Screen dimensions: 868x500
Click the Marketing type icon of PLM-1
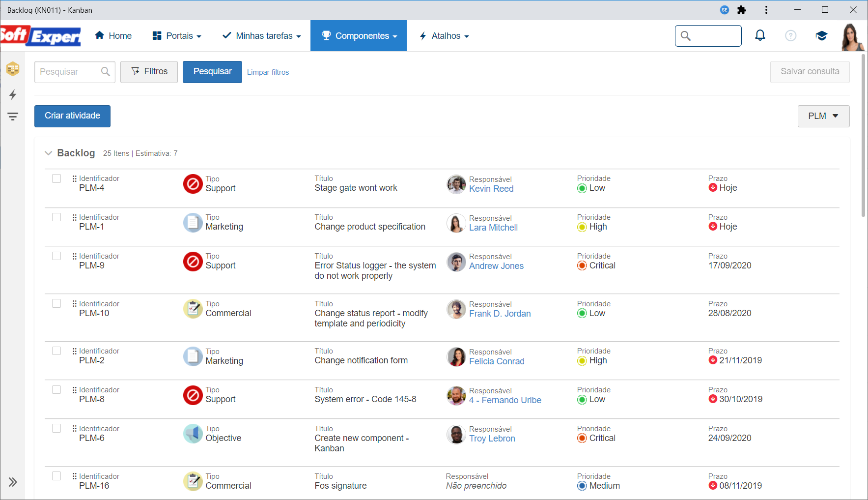click(193, 223)
